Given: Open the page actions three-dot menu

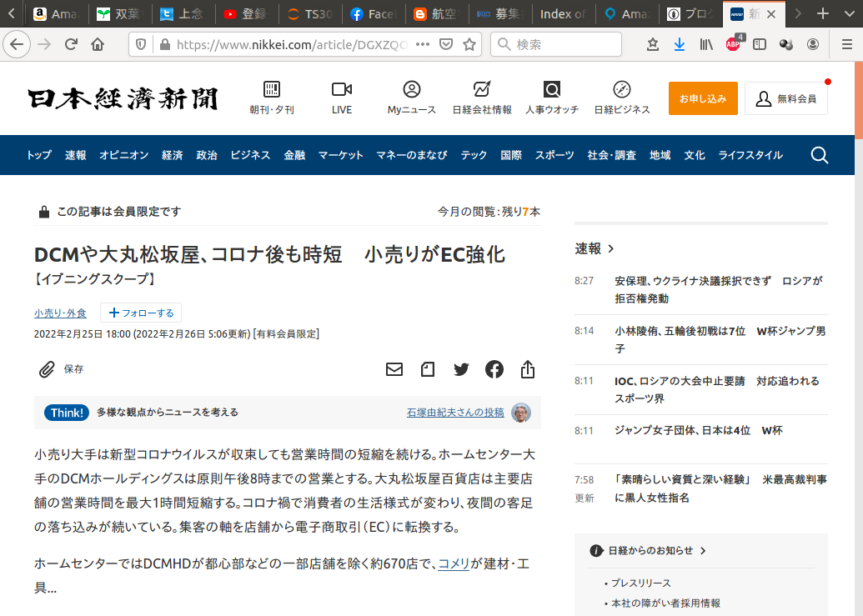Looking at the screenshot, I should pos(423,44).
